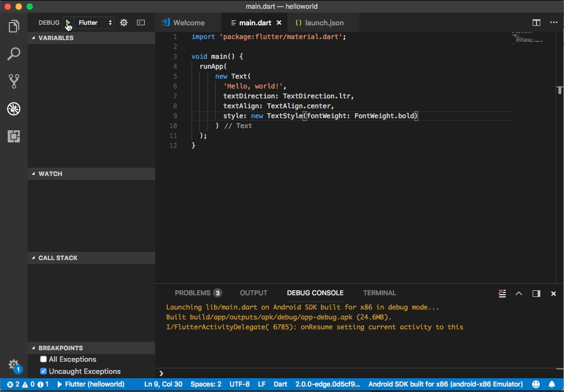Collapse the VARIABLES section

coord(91,38)
